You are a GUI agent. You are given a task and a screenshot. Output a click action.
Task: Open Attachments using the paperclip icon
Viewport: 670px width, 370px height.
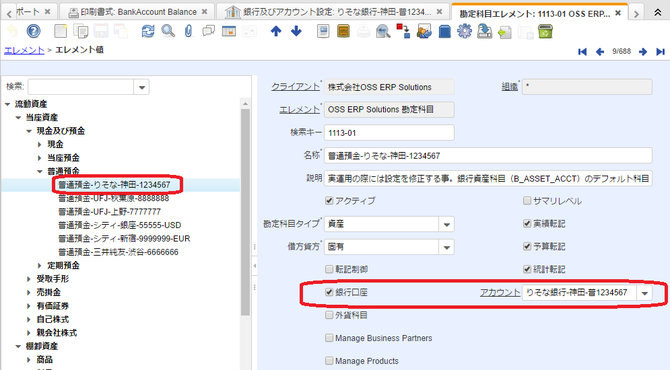188,31
